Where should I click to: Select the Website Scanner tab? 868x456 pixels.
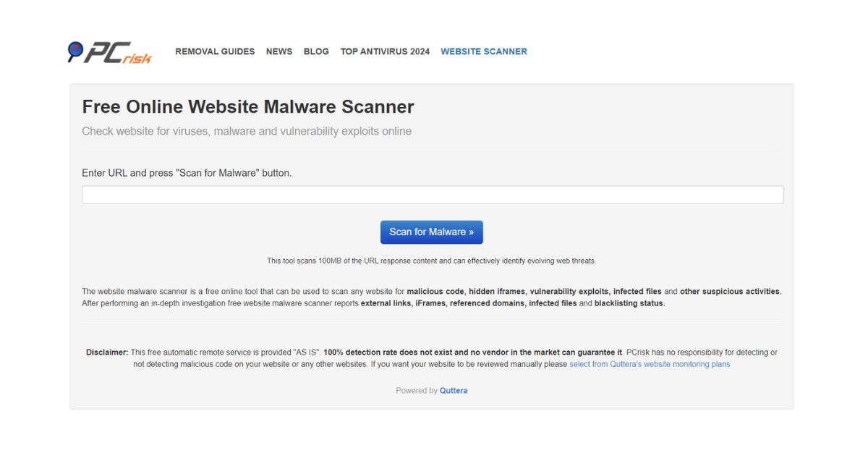click(484, 51)
